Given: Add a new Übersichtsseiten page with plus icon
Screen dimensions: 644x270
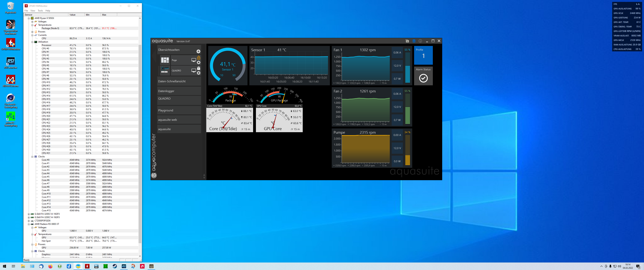Looking at the screenshot, I should (198, 51).
